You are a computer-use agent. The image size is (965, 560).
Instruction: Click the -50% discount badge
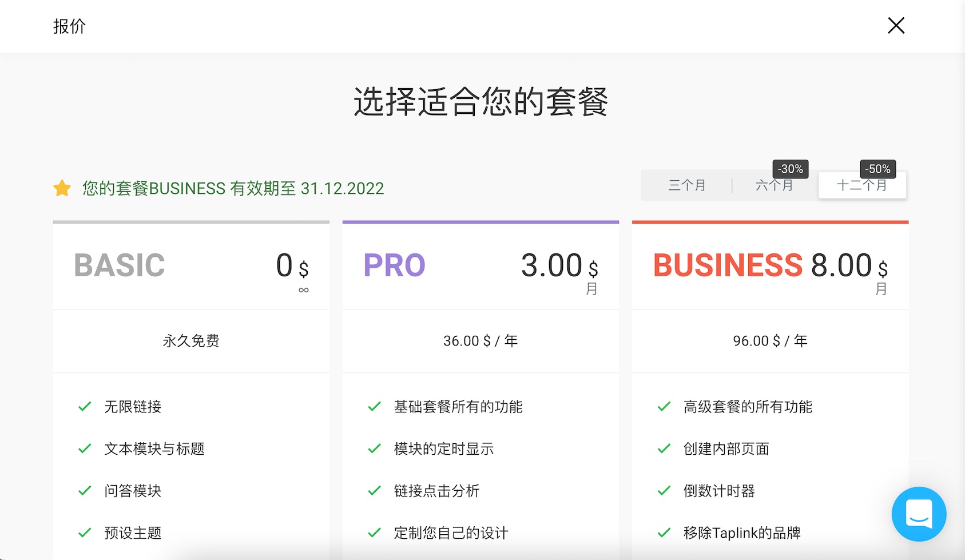878,169
